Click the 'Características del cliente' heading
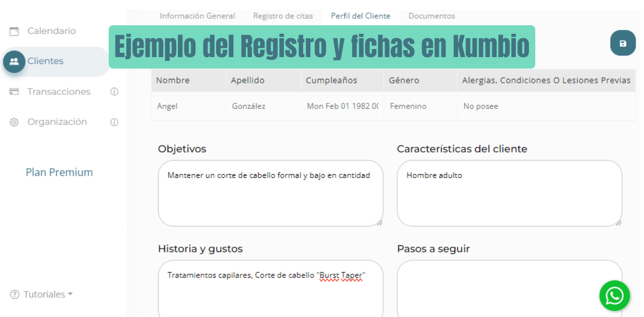 462,149
